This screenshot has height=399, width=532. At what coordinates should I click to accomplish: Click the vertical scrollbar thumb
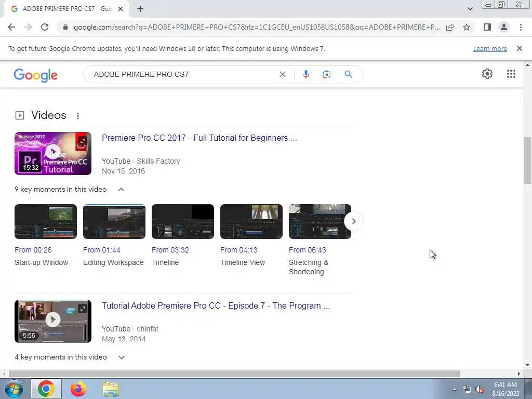tap(527, 161)
